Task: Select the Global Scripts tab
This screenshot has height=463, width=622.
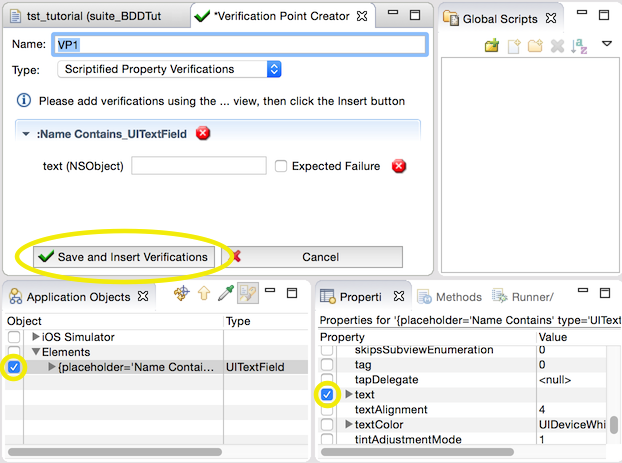Action: click(500, 19)
